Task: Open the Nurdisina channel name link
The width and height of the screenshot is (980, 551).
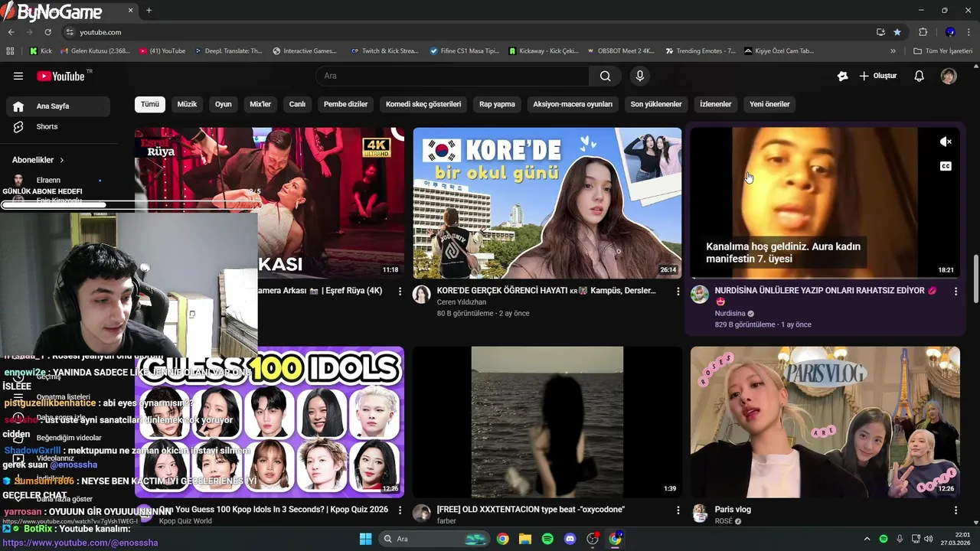Action: (x=730, y=314)
